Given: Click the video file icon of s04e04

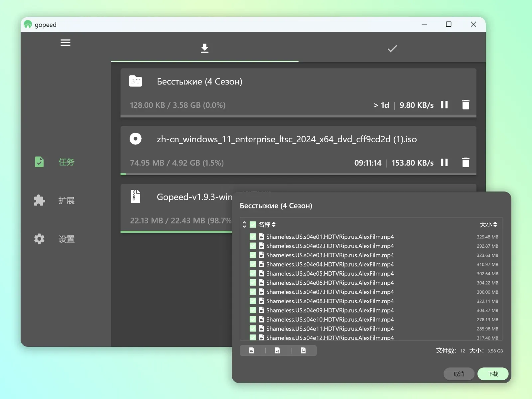Looking at the screenshot, I should click(x=262, y=264).
